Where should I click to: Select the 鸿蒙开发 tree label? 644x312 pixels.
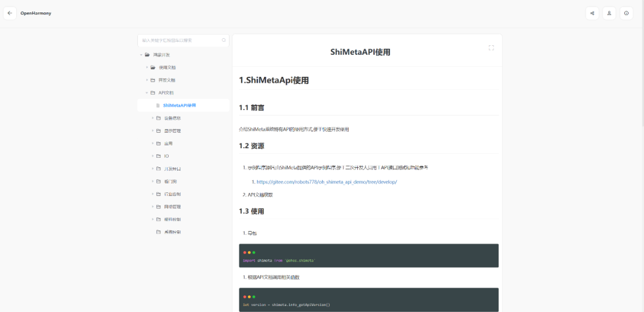162,55
